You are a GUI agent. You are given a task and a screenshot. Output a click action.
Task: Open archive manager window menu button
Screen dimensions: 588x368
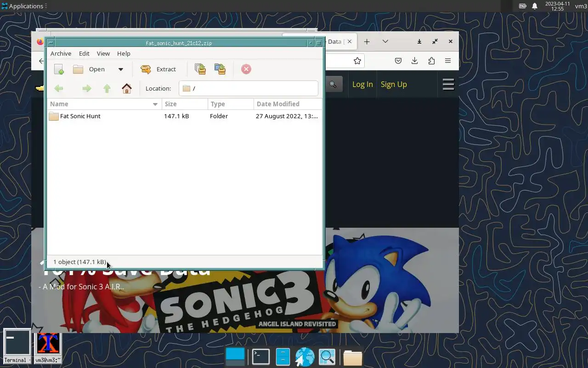(x=51, y=43)
